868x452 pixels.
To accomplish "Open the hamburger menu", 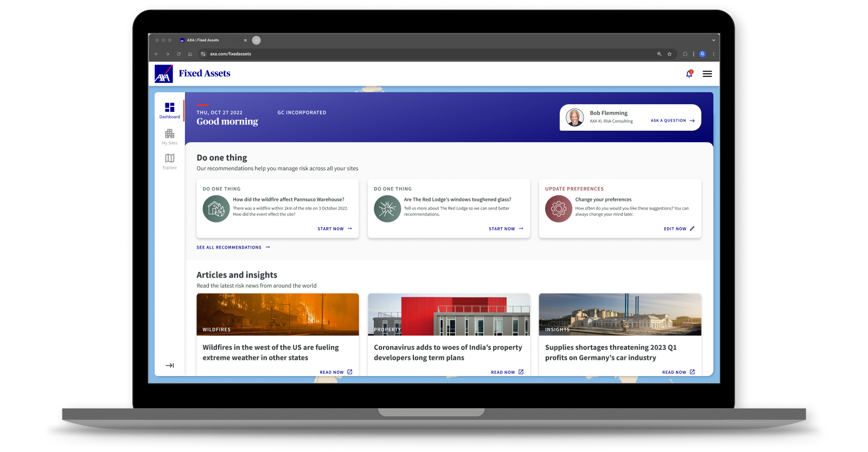I will (x=707, y=74).
